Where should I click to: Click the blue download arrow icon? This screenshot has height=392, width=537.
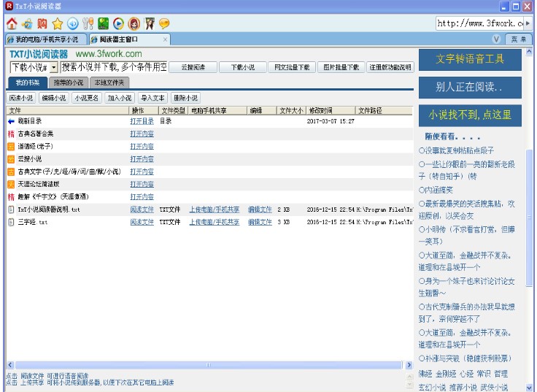[72, 23]
